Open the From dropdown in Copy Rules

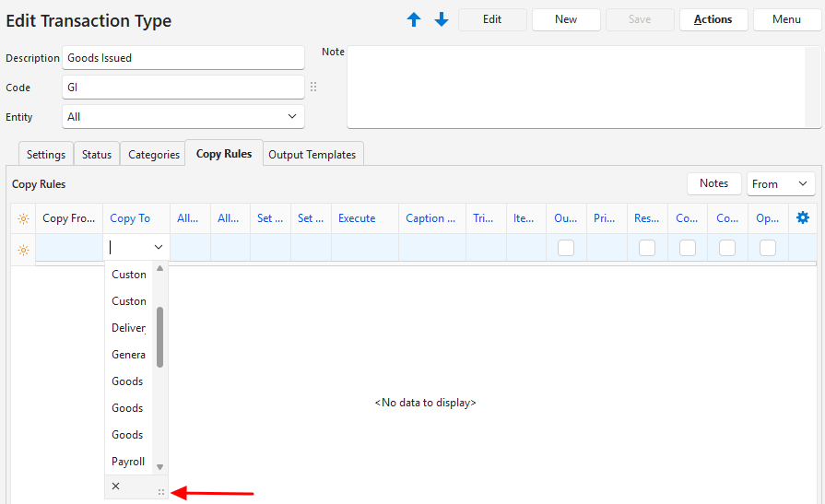tap(781, 184)
